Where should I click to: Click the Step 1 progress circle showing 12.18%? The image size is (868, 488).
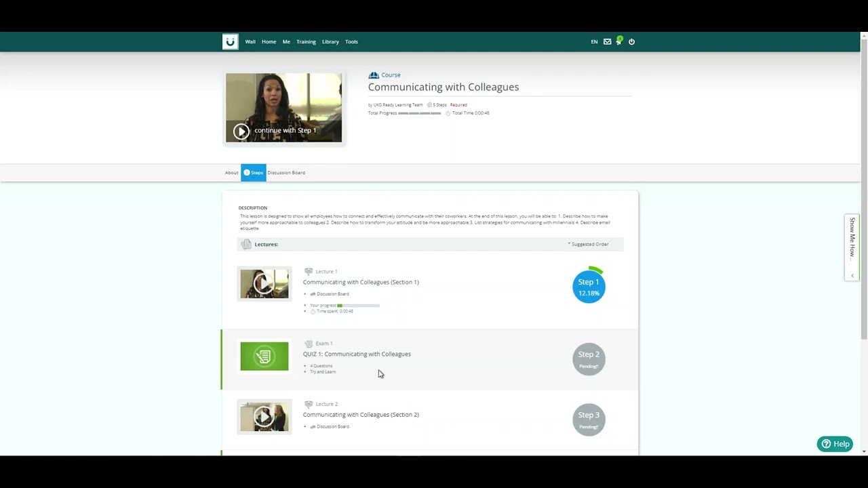[x=589, y=287]
